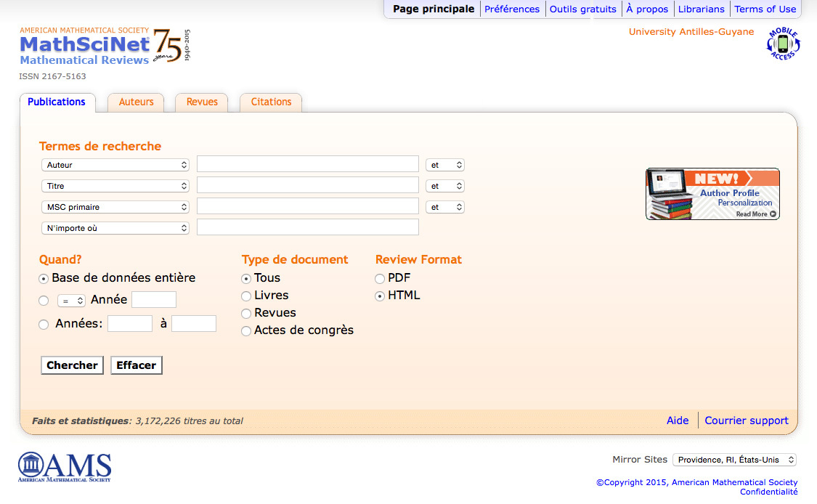Open the Auteur search field dropdown
Screen dimensions: 817x504
point(115,165)
